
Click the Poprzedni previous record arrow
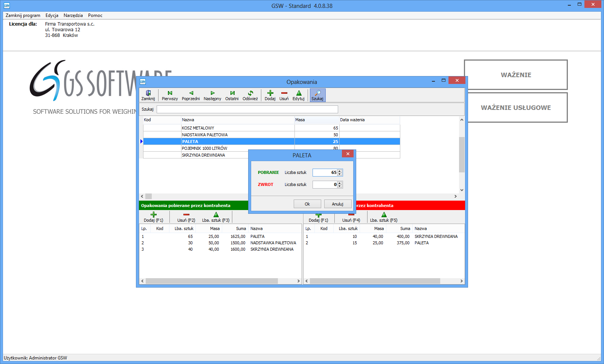191,95
